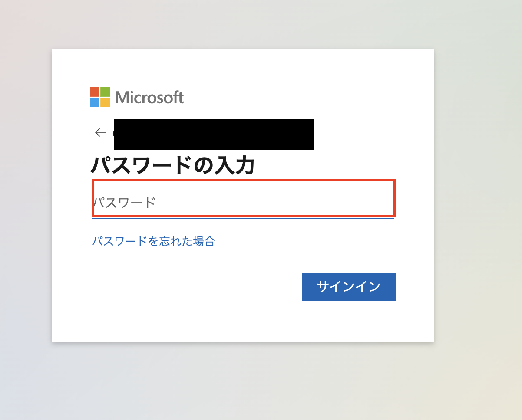Image resolution: width=522 pixels, height=420 pixels.
Task: Click the blue サインイン label text
Action: click(349, 286)
